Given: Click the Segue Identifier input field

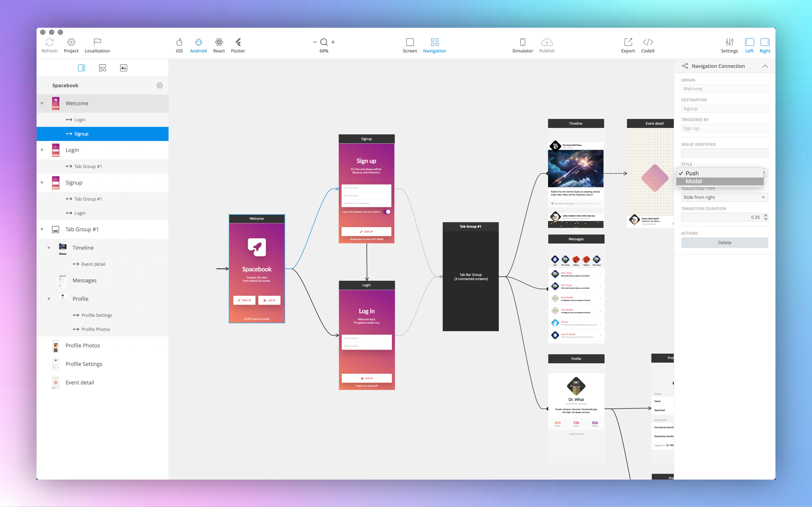Looking at the screenshot, I should click(724, 153).
